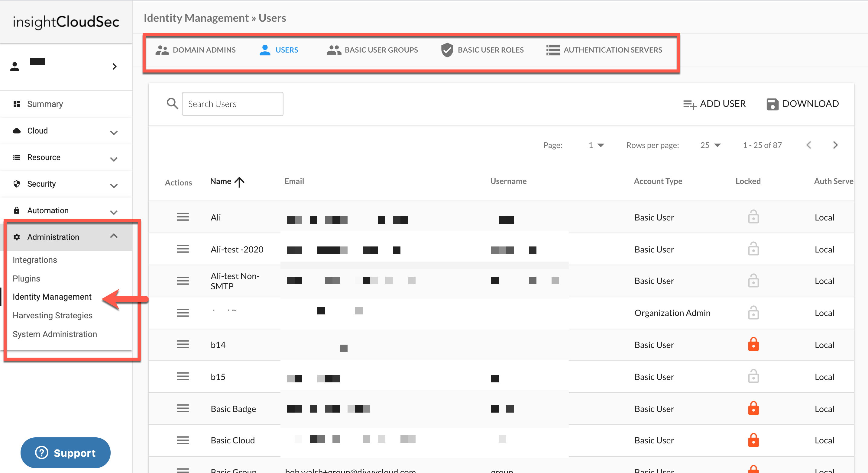Click the user profile icon in sidebar
The image size is (868, 473).
(15, 66)
